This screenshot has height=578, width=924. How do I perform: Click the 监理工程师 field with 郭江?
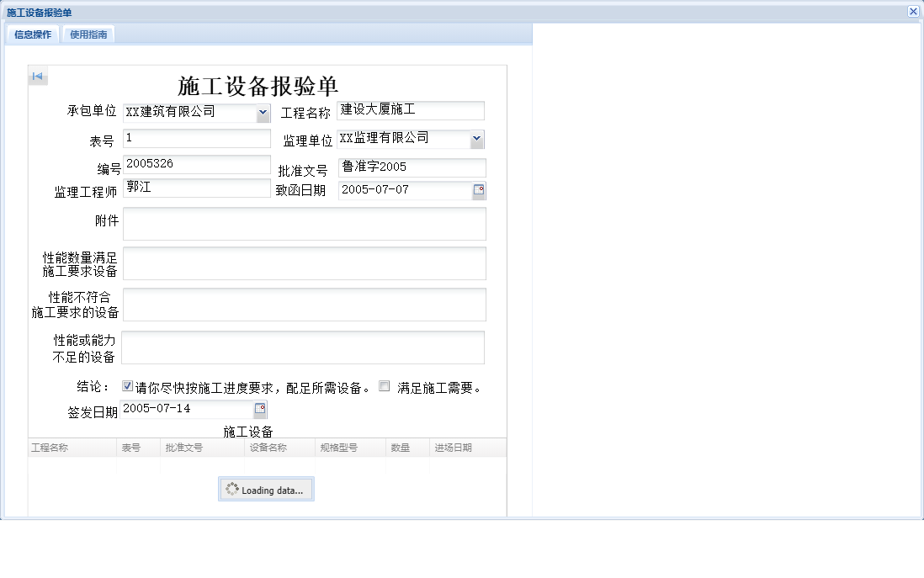[197, 188]
